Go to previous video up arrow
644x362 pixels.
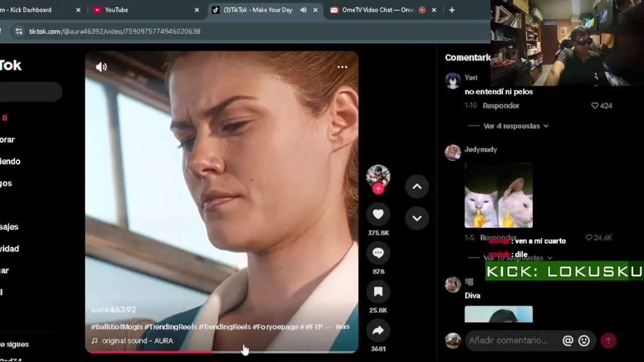[417, 187]
